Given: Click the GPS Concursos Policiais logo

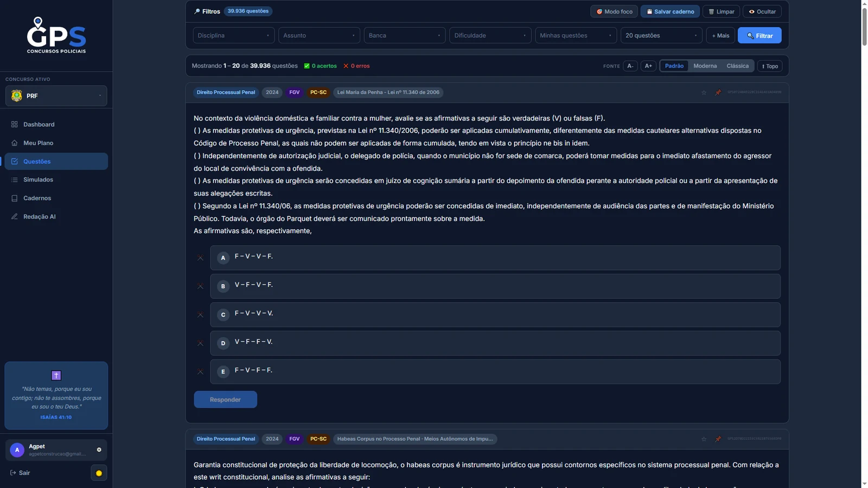Looking at the screenshot, I should [56, 35].
